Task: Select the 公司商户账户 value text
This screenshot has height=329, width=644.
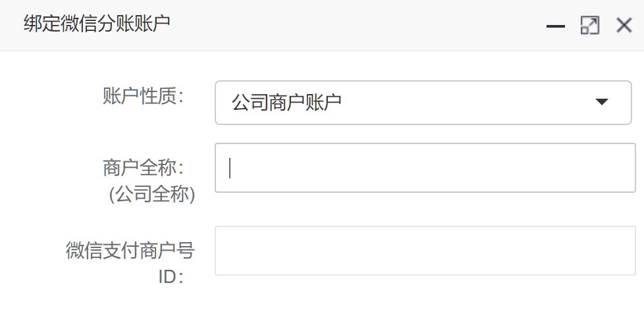Action: pos(286,102)
